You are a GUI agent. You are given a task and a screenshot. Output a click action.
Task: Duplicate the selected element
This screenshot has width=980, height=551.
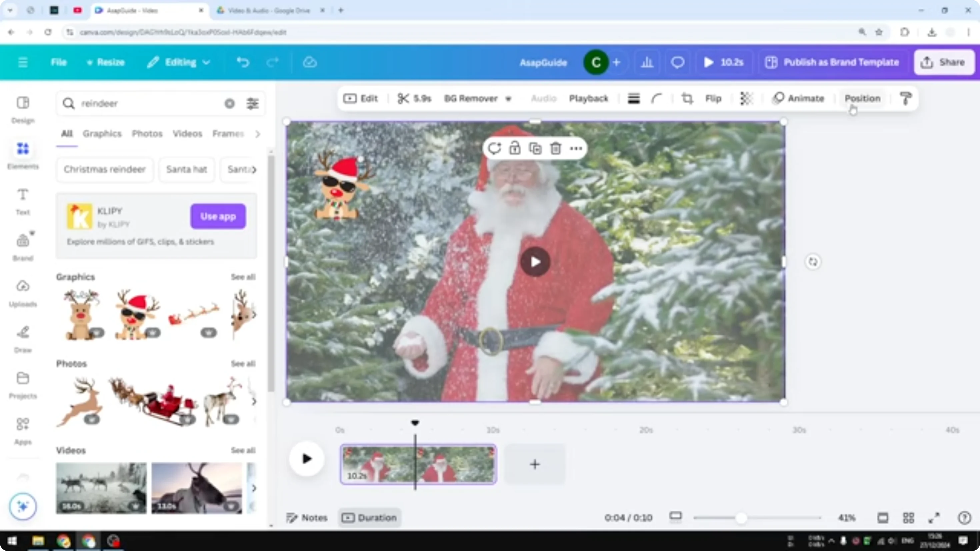[535, 148]
